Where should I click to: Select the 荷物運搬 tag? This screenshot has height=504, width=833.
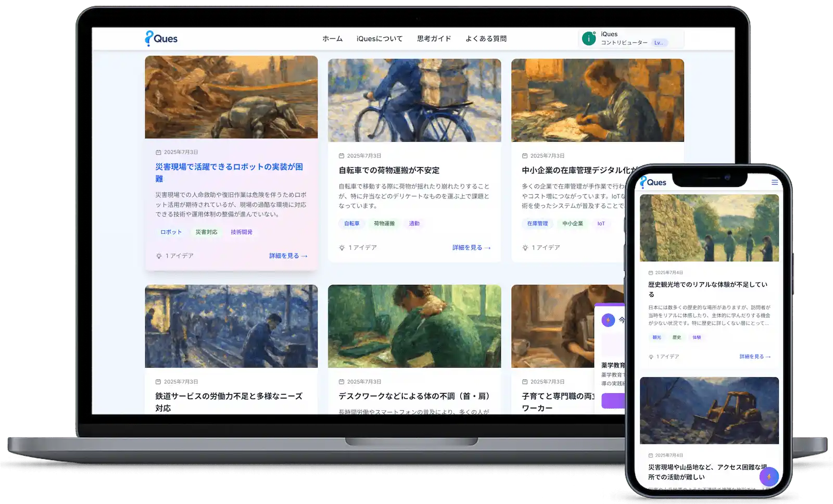click(384, 224)
